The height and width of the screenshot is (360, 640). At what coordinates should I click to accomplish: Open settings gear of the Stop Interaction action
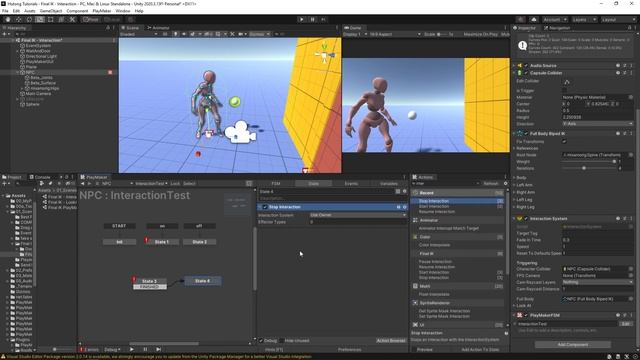click(404, 207)
